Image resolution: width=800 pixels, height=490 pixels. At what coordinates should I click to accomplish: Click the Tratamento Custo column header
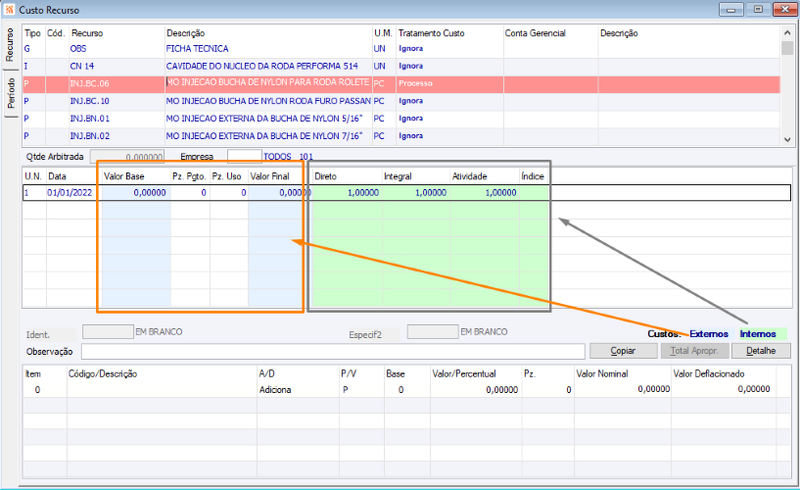coord(431,33)
